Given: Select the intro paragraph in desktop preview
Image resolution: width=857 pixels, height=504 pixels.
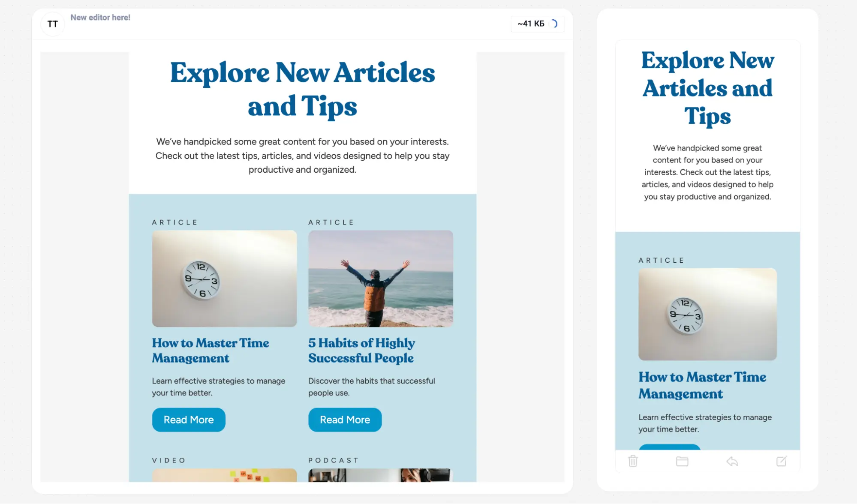Looking at the screenshot, I should pyautogui.click(x=303, y=156).
